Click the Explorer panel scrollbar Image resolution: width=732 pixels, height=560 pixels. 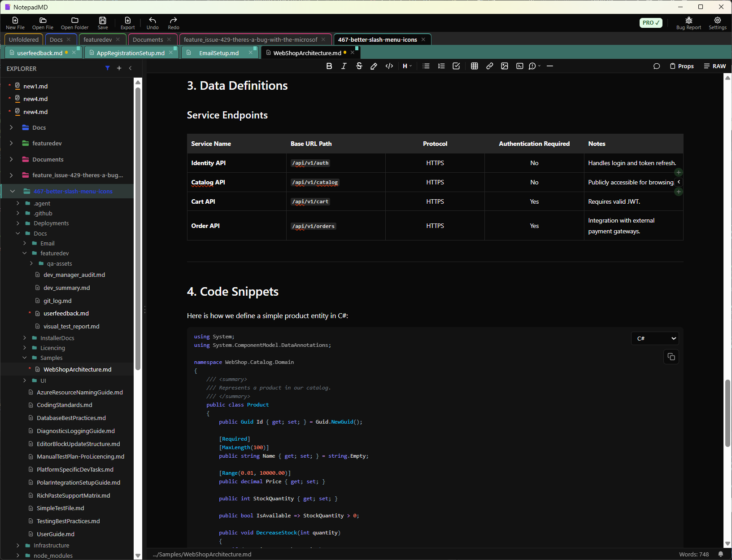coord(138,229)
